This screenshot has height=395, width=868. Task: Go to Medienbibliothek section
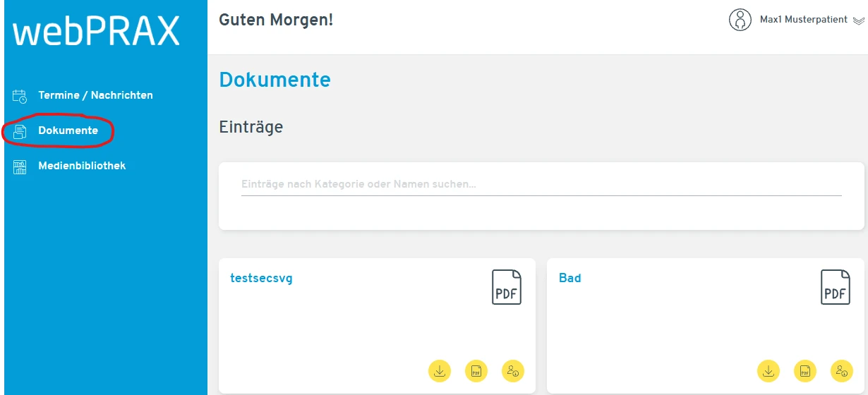coord(82,166)
